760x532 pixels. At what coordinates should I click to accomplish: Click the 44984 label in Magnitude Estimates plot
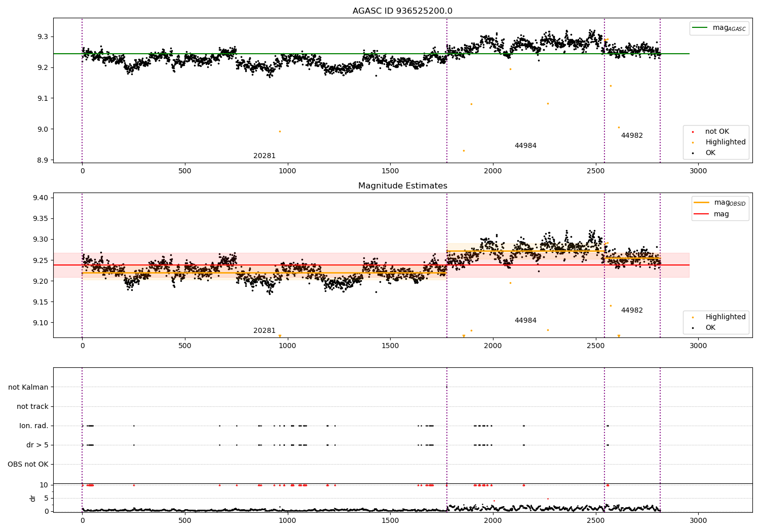(x=525, y=321)
